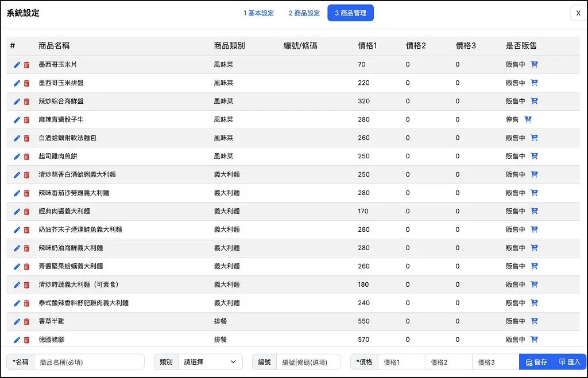Remove 經典肉醬義大利麵 using the trash icon
Image resolution: width=588 pixels, height=378 pixels.
(x=27, y=211)
